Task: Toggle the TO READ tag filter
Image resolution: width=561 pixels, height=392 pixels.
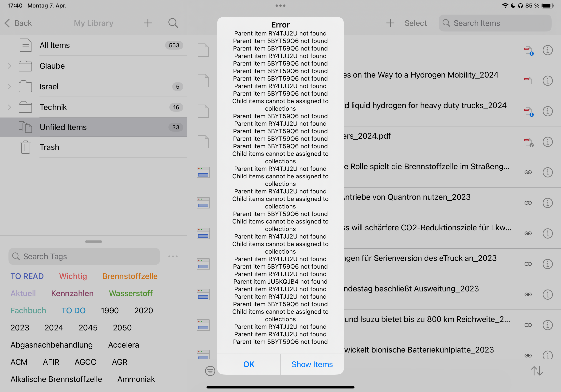Action: 27,276
